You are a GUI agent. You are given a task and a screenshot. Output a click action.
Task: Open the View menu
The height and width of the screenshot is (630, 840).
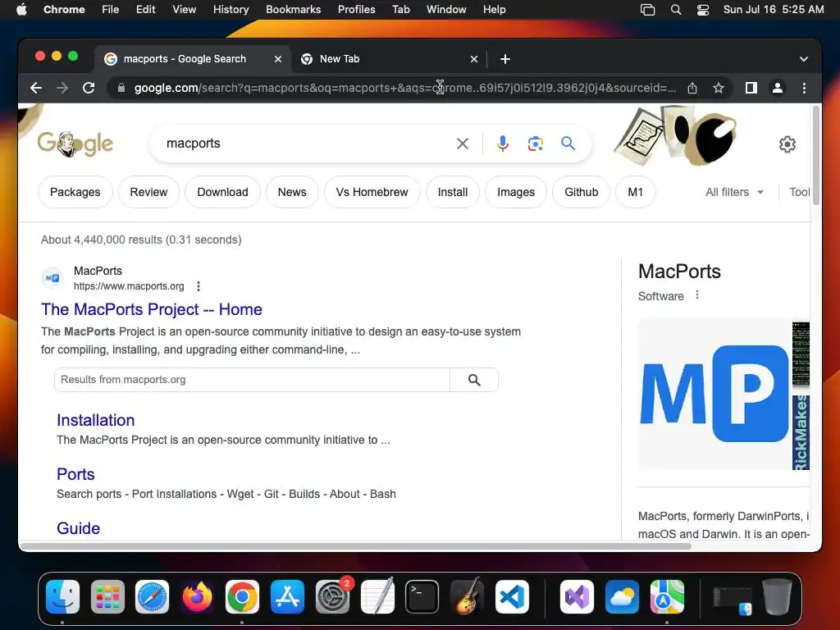coord(185,10)
